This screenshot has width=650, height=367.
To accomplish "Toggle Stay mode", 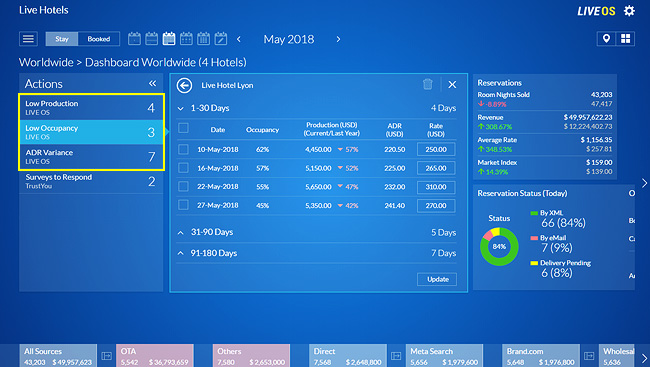I will [x=62, y=39].
